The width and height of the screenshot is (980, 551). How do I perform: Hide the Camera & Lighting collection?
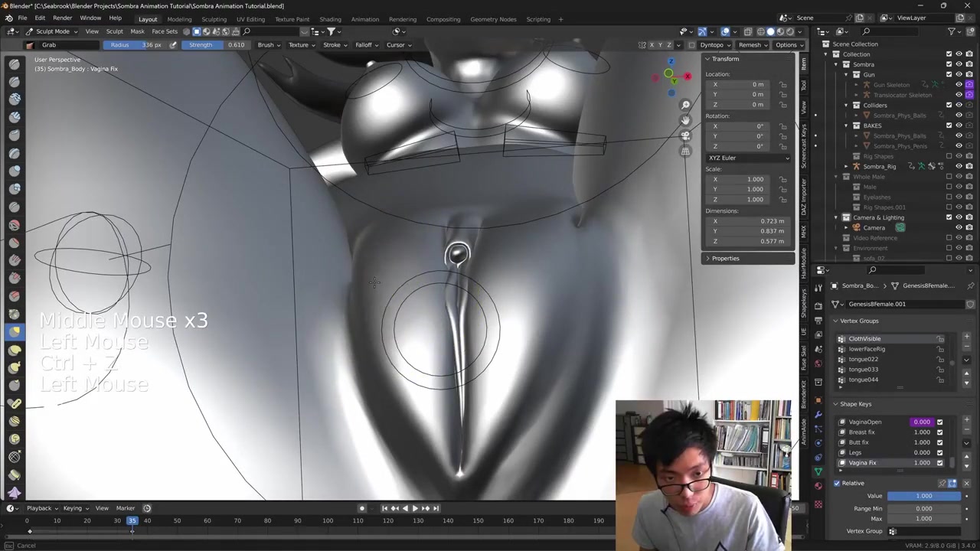click(959, 217)
